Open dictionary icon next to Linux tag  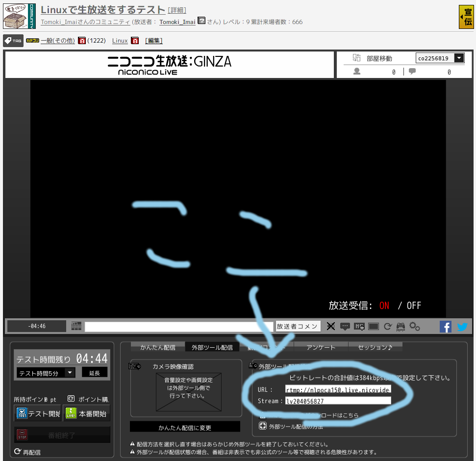pos(135,40)
